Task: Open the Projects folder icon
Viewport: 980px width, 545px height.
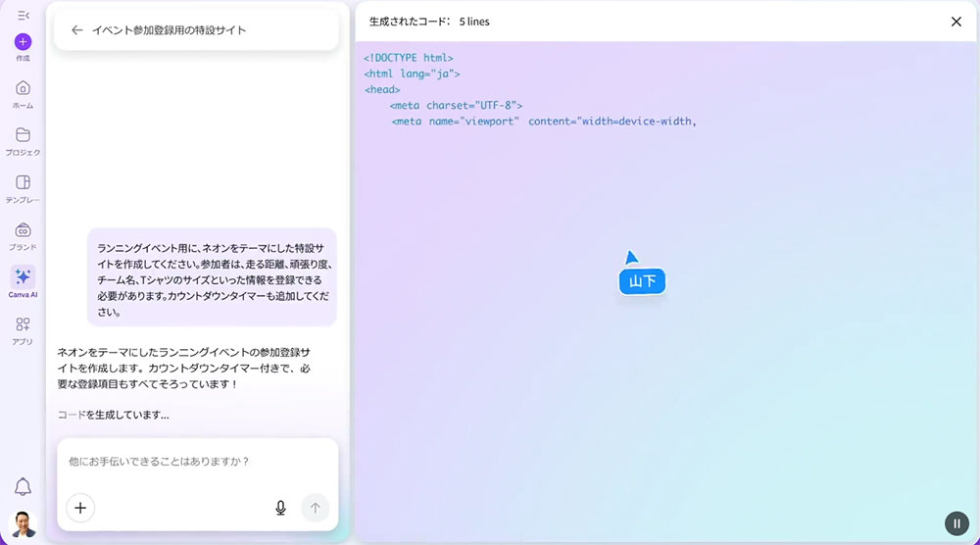Action: (x=23, y=135)
